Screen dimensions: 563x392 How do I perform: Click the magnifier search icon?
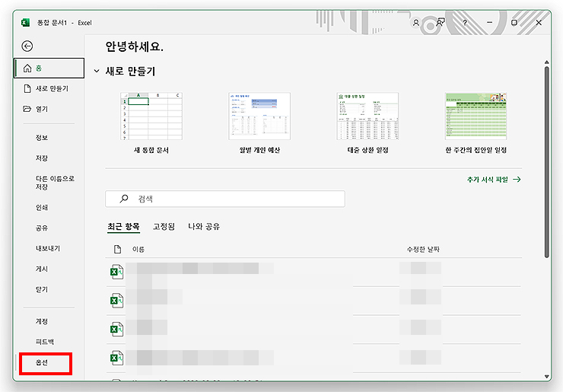[124, 199]
